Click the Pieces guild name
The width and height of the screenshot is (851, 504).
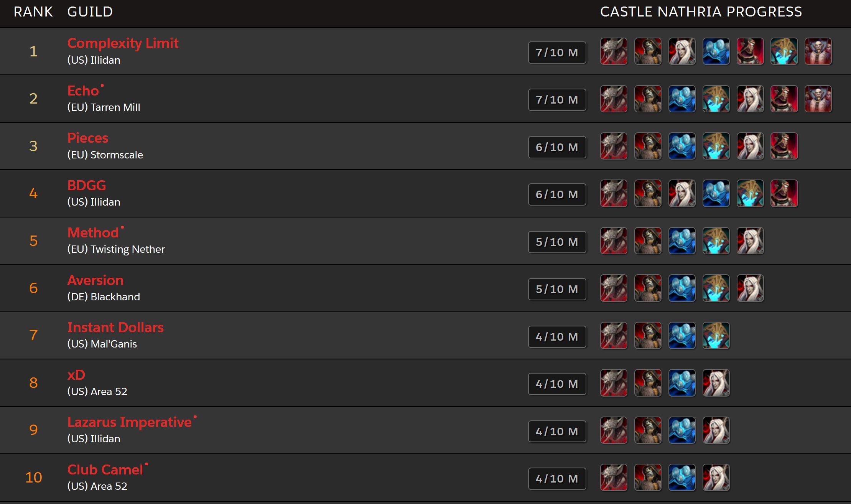(88, 138)
